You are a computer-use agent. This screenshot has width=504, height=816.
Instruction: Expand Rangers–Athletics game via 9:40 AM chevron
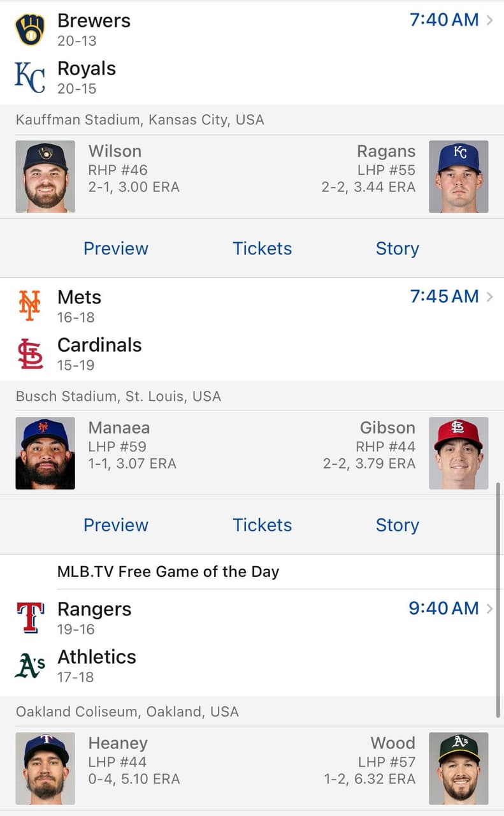click(489, 608)
